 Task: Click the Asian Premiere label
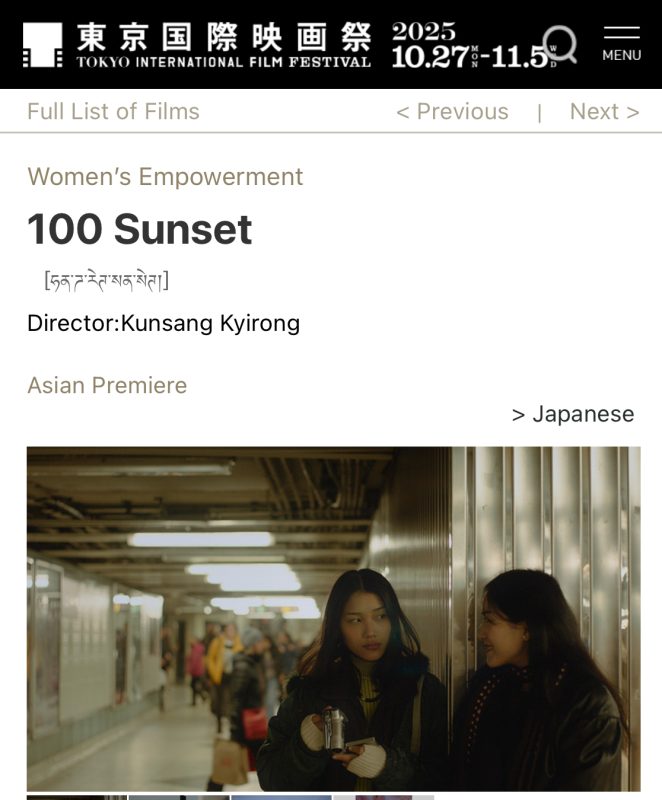(107, 385)
